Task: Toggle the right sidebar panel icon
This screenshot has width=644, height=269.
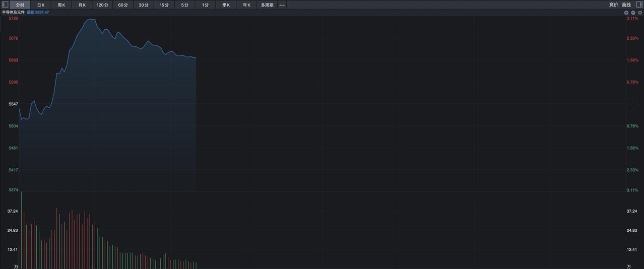Action: point(638,5)
